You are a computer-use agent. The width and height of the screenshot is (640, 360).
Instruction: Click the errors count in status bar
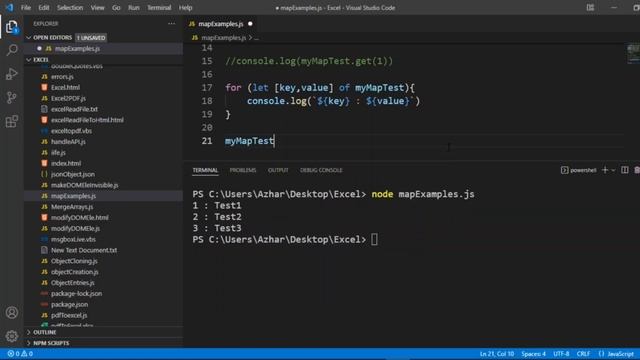pos(14,354)
